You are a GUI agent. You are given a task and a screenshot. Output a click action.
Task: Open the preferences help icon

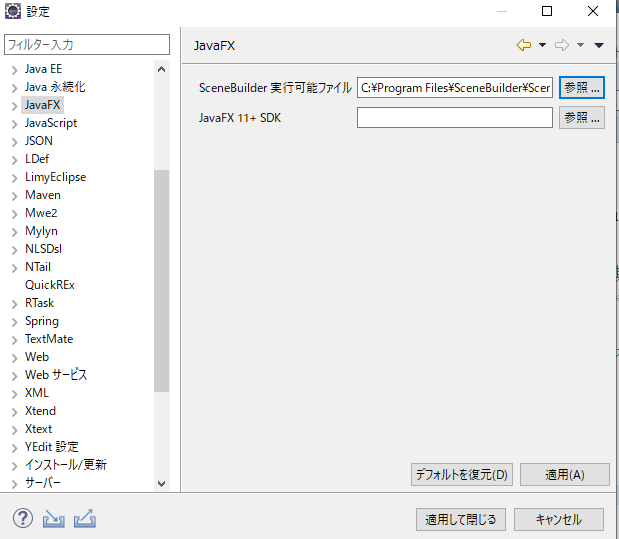[x=23, y=518]
